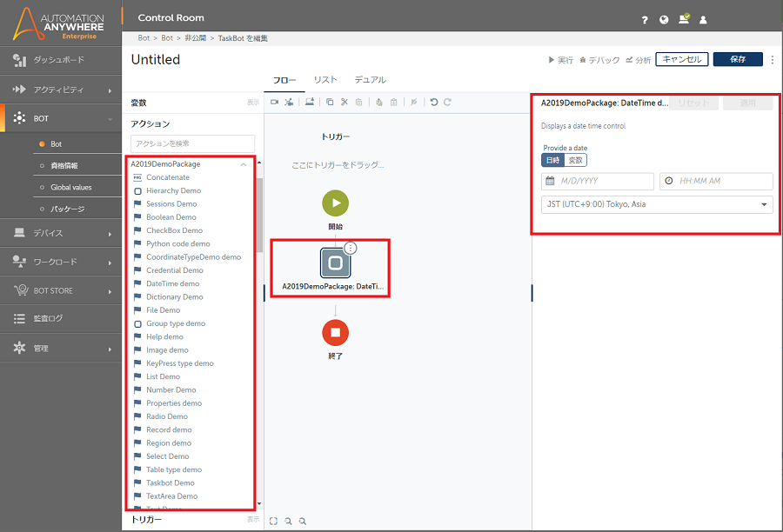Focus the アクションを検索 search field
783x532 pixels.
pos(193,143)
